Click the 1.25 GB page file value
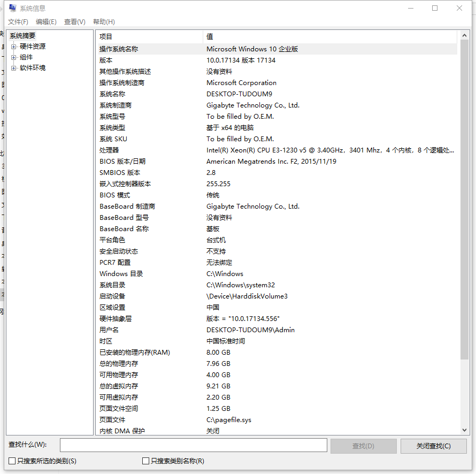 (x=218, y=409)
